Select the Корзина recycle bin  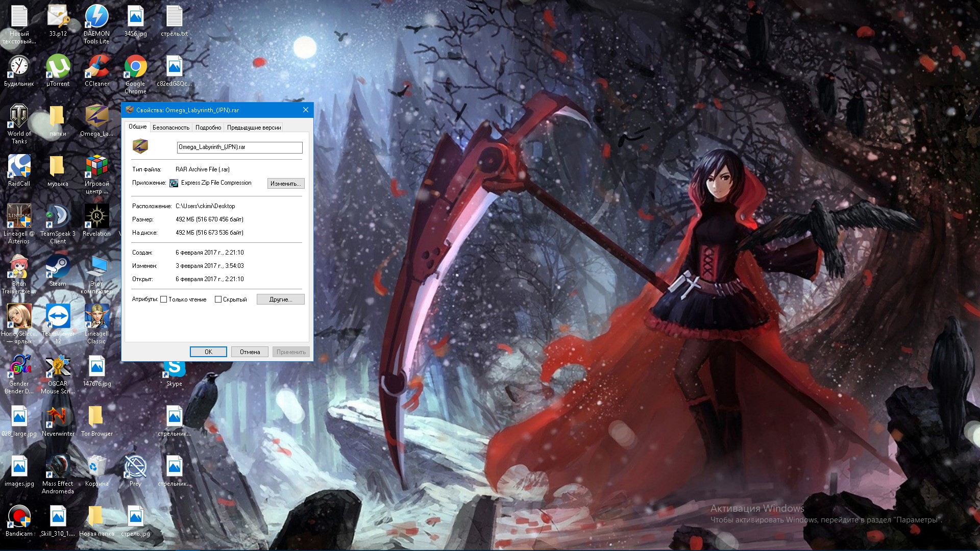(96, 470)
